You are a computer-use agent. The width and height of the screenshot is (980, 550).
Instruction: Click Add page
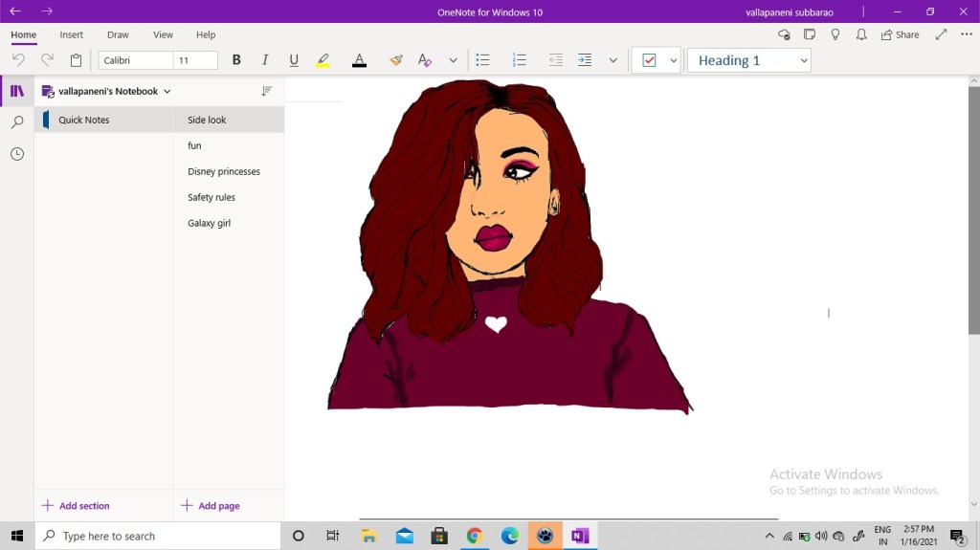[210, 506]
